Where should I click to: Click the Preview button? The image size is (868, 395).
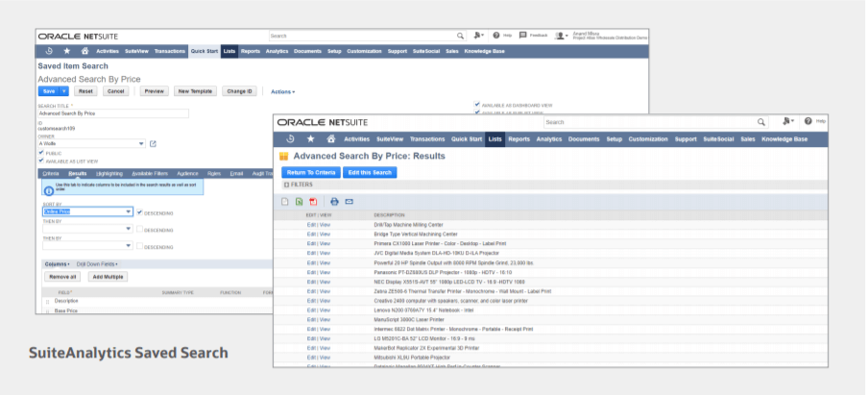(155, 91)
